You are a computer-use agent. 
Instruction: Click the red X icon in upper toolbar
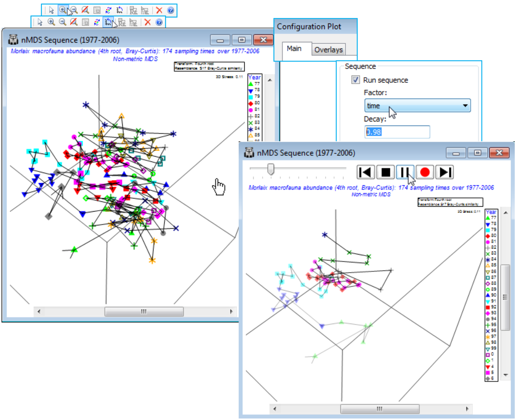click(x=159, y=10)
